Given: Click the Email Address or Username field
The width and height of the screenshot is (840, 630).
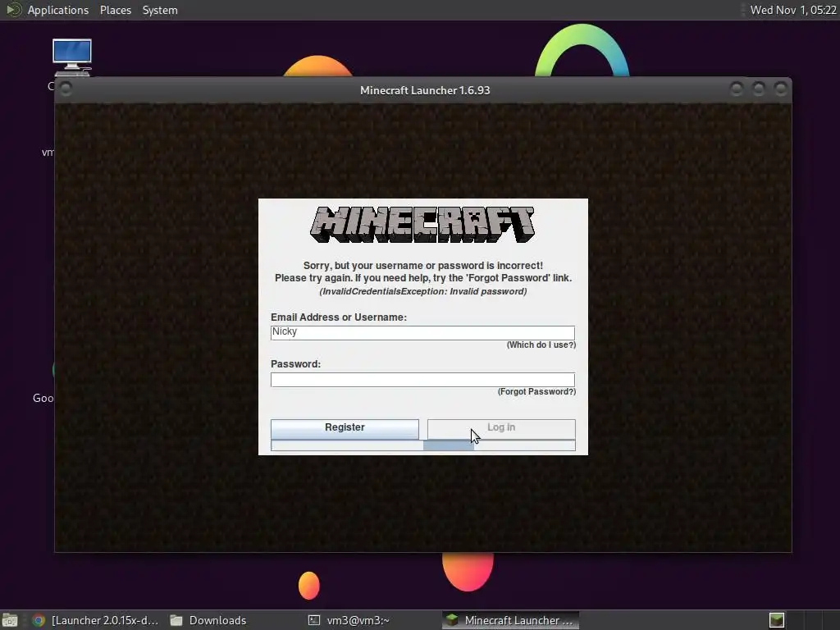Looking at the screenshot, I should [x=422, y=333].
